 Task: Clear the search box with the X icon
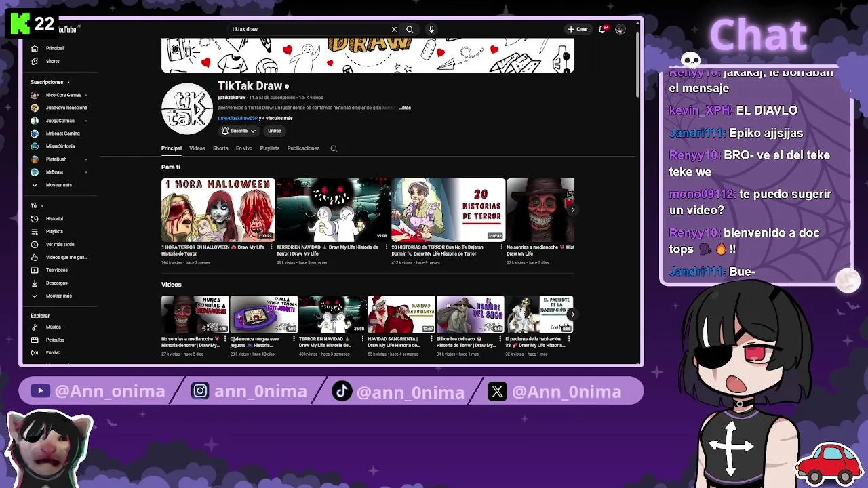point(394,29)
